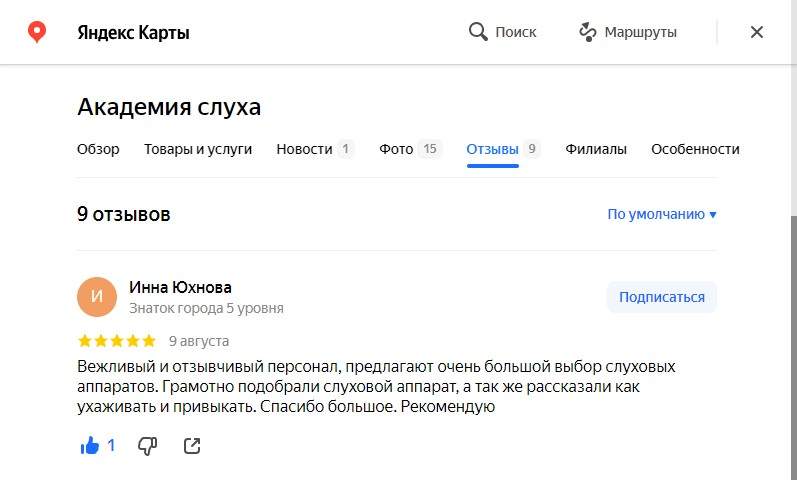Close the panel with the X icon
This screenshot has width=797, height=480.
(x=757, y=32)
